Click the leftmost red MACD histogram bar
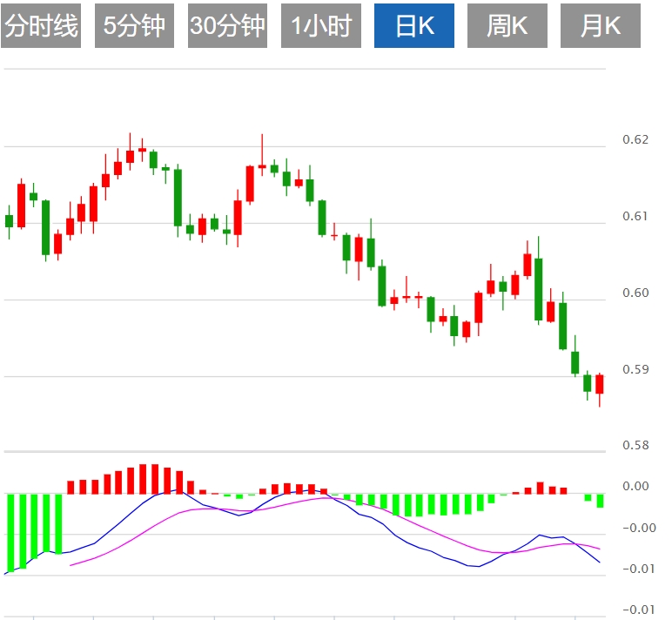Viewport: 672px width, 620px height. [x=72, y=487]
